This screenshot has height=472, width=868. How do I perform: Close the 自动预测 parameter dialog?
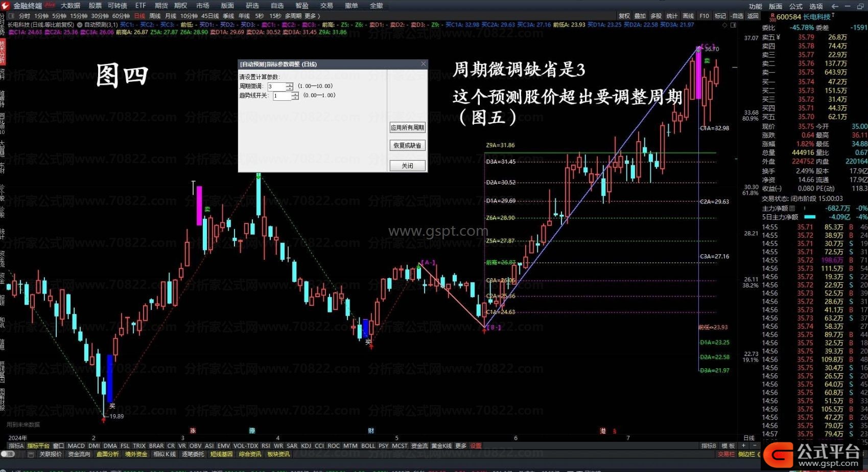coord(423,64)
